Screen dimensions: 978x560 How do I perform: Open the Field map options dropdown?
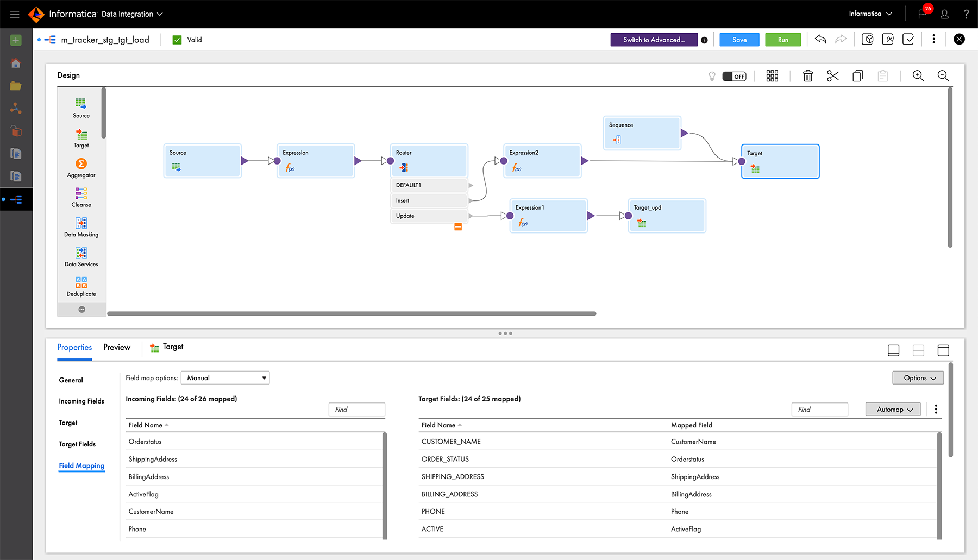225,378
